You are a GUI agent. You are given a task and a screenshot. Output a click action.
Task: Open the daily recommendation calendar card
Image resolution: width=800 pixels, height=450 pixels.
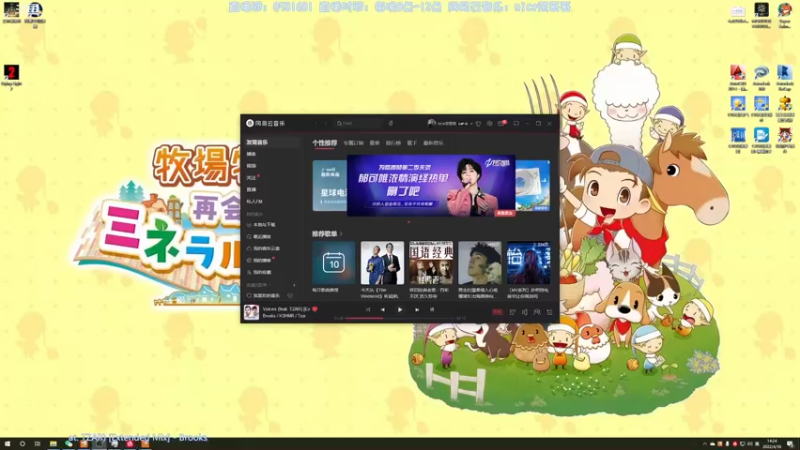click(x=334, y=263)
